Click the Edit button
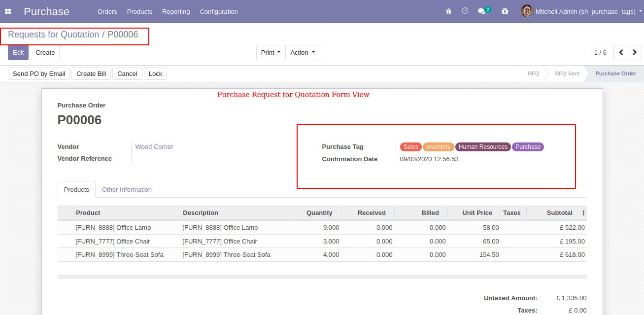This screenshot has width=644, height=315. (x=18, y=53)
